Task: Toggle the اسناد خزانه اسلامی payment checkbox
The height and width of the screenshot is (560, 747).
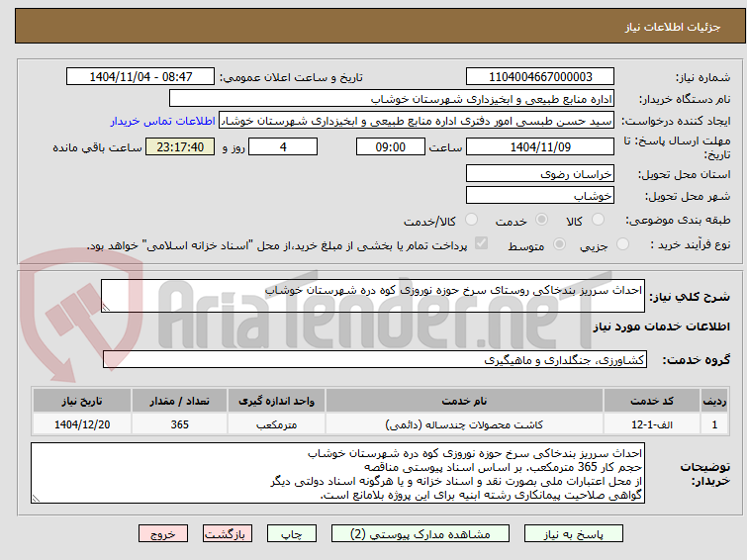Action: click(481, 243)
